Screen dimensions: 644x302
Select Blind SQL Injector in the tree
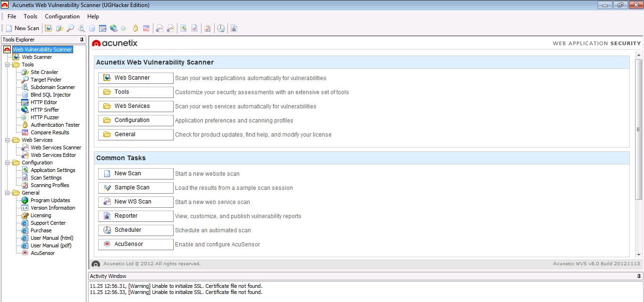click(51, 95)
